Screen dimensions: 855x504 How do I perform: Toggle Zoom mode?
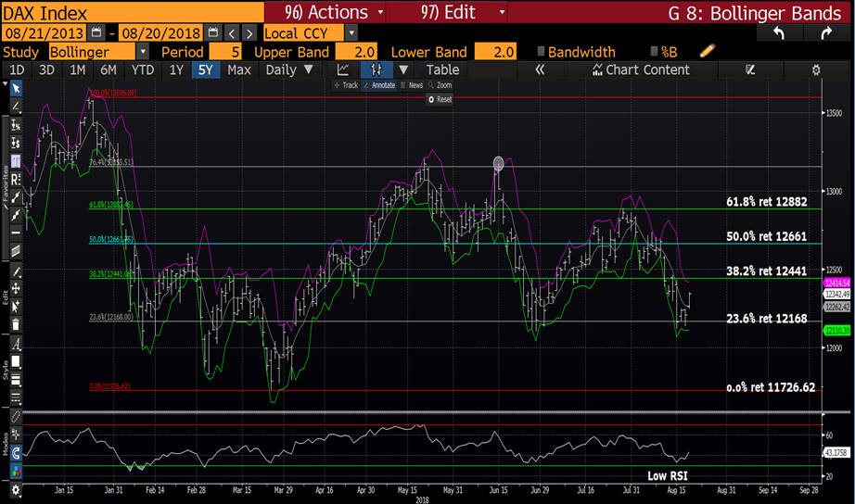click(x=440, y=85)
